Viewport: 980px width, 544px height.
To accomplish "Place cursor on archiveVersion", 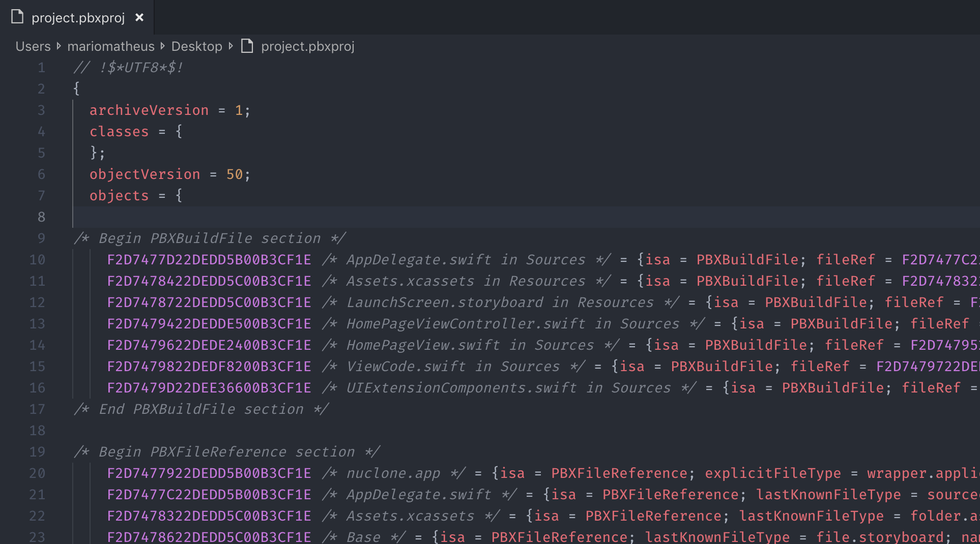I will tap(149, 110).
